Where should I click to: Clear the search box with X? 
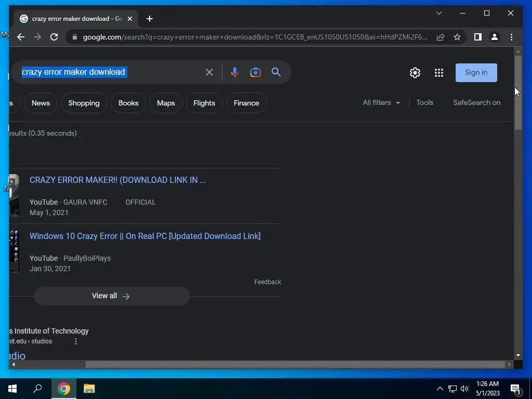[x=209, y=72]
